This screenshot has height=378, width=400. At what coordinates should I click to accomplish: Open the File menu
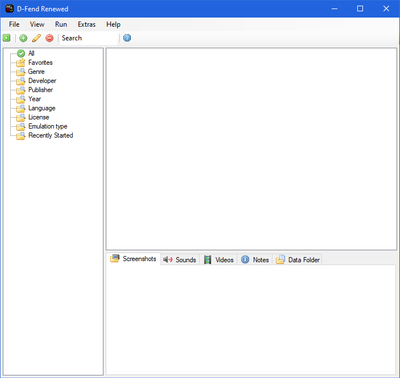tap(14, 24)
